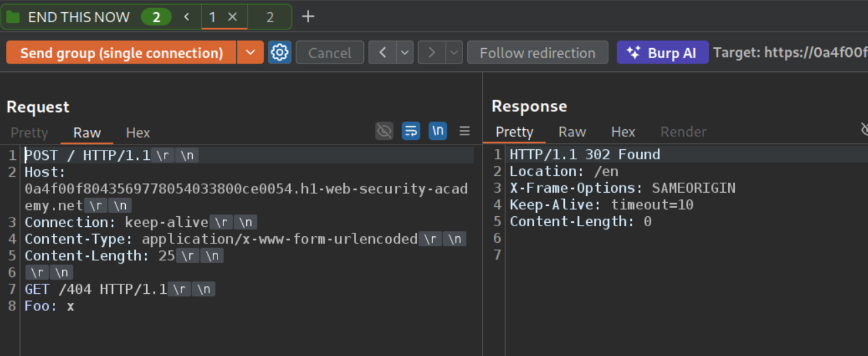Image resolution: width=868 pixels, height=356 pixels.
Task: Click into the GET /404 request line
Action: click(95, 289)
